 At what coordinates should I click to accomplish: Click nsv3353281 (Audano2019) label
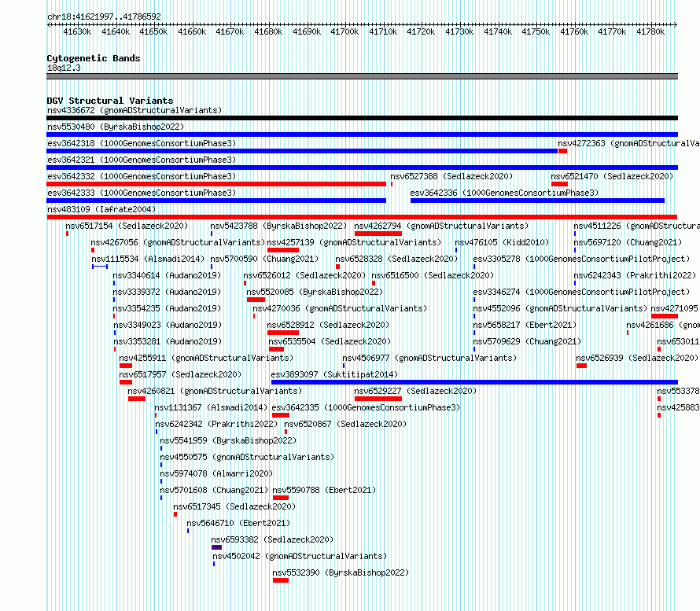[168, 341]
